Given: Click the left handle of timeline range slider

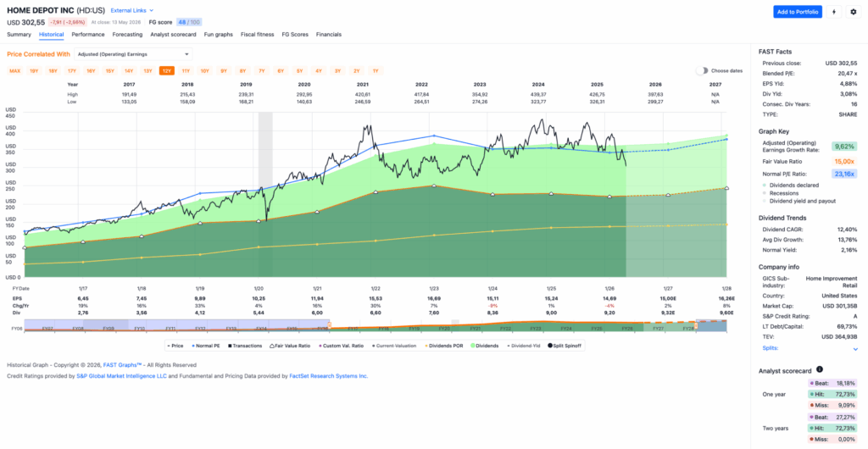Looking at the screenshot, I should click(330, 325).
